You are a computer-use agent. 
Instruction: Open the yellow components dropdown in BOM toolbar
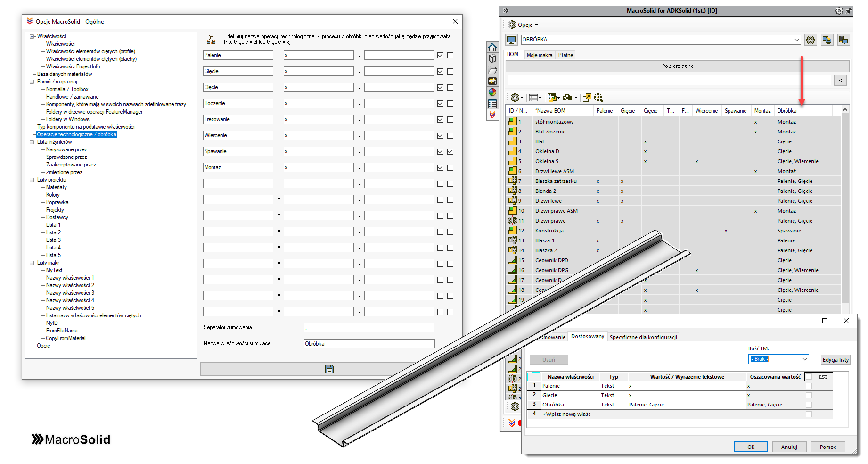553,98
